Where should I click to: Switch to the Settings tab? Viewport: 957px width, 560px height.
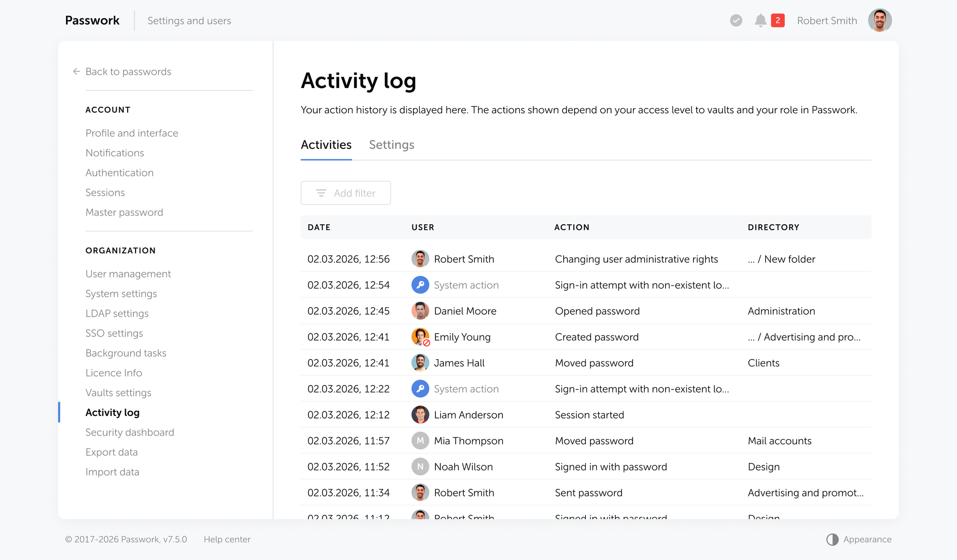(391, 144)
